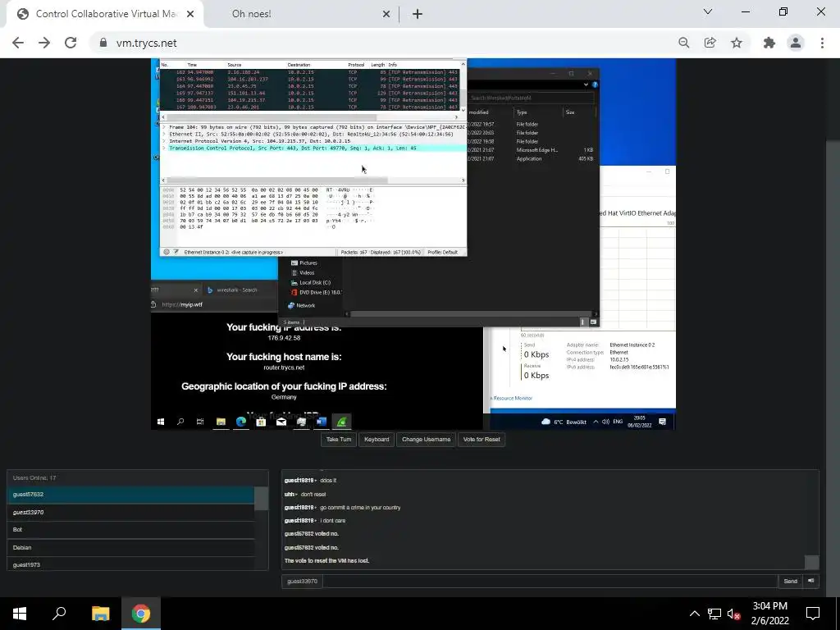Open Task View in the VM taskbar
The width and height of the screenshot is (840, 630).
200,422
